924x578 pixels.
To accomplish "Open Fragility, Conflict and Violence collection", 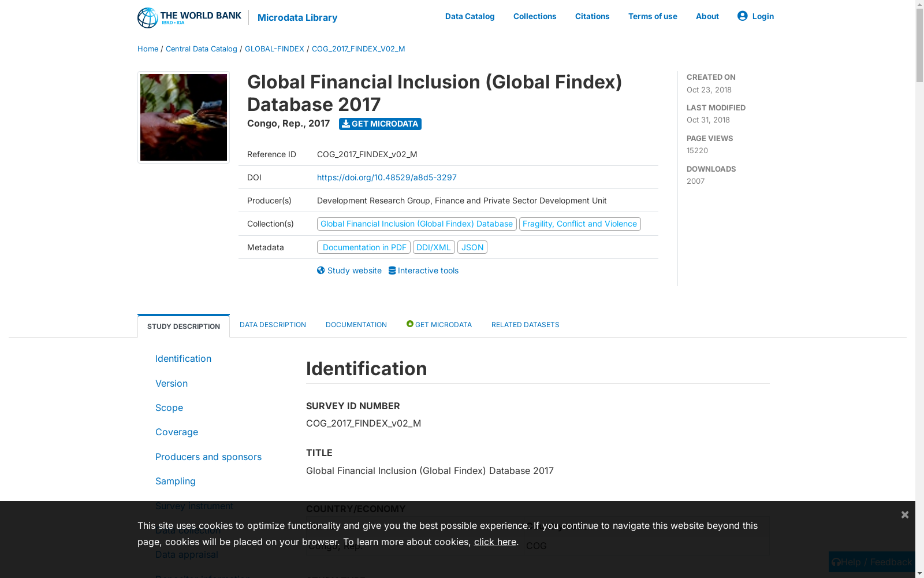I will pos(580,224).
